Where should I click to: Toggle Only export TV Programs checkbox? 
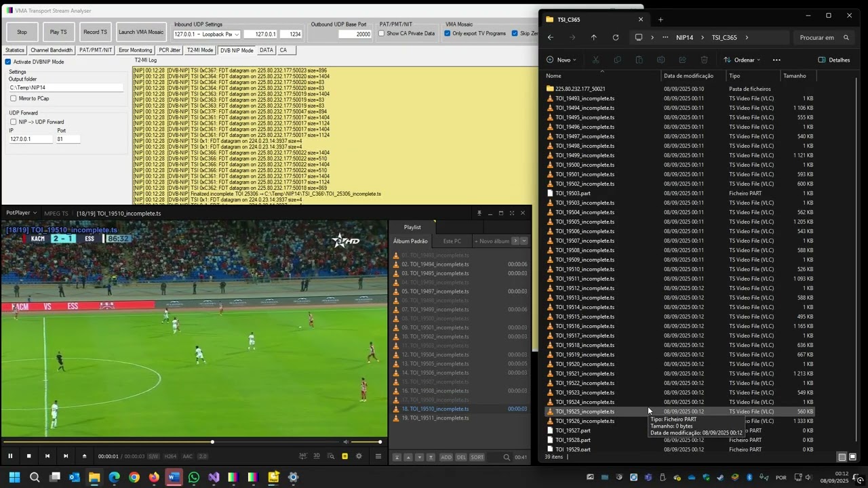click(x=448, y=33)
